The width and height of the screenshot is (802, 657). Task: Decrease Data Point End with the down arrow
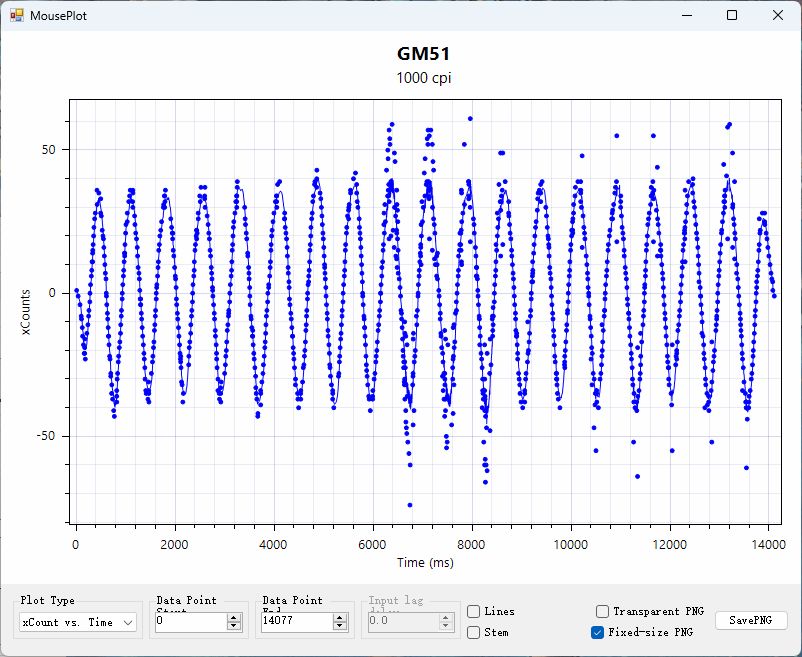pos(340,626)
